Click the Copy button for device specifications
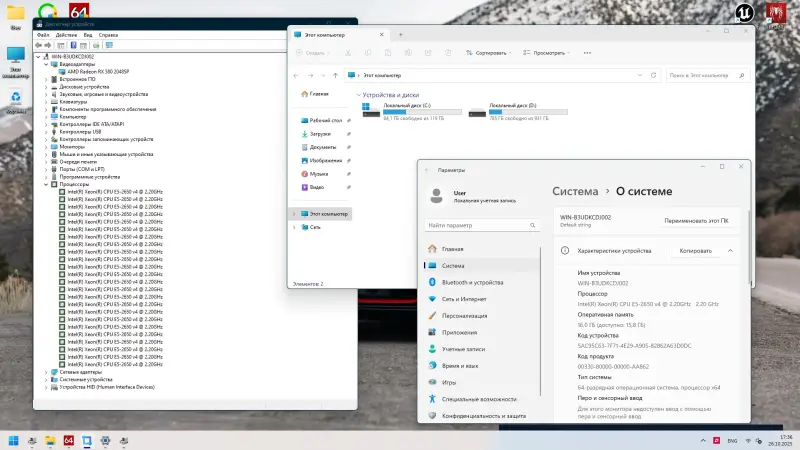The height and width of the screenshot is (450, 800). (x=695, y=250)
